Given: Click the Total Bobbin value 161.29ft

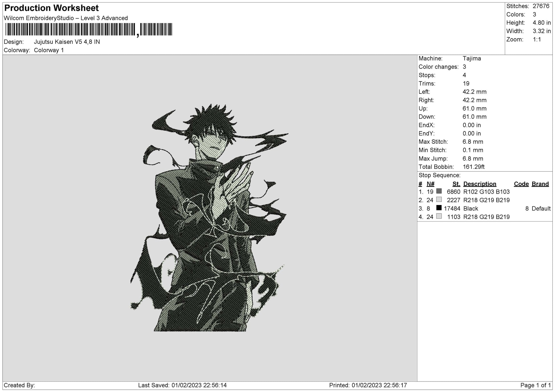Looking at the screenshot, I should pyautogui.click(x=473, y=167).
